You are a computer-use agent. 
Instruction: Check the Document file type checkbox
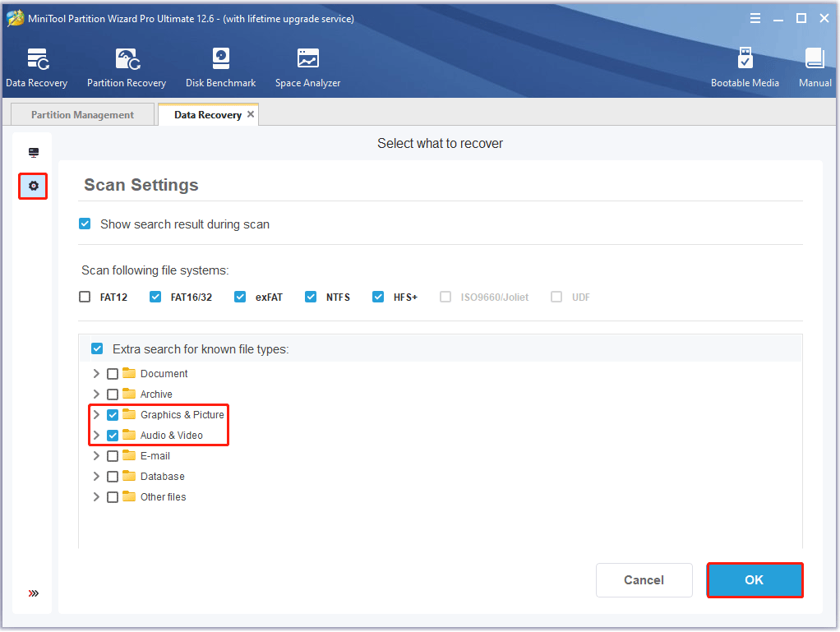(113, 374)
